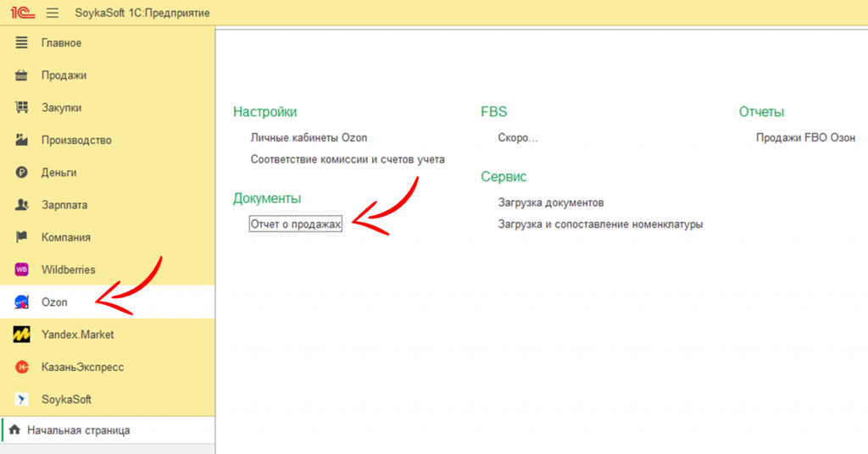Viewport: 868px width, 454px height.
Task: Click the Yandex.Market logo icon
Action: click(x=22, y=335)
